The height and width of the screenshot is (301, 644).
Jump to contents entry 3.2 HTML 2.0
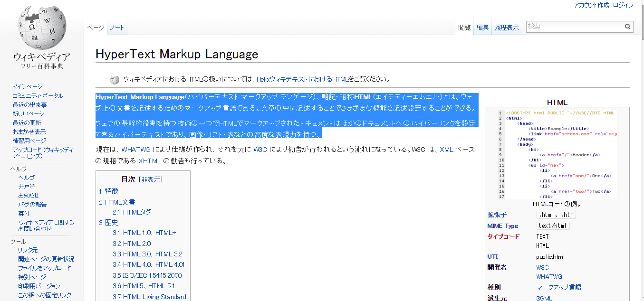(132, 244)
